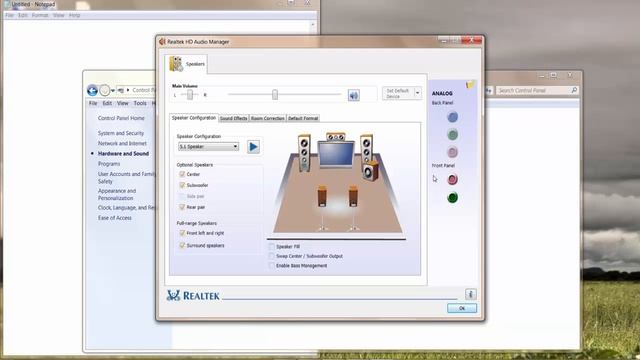Expand the Set Default Device arrow

(x=417, y=93)
